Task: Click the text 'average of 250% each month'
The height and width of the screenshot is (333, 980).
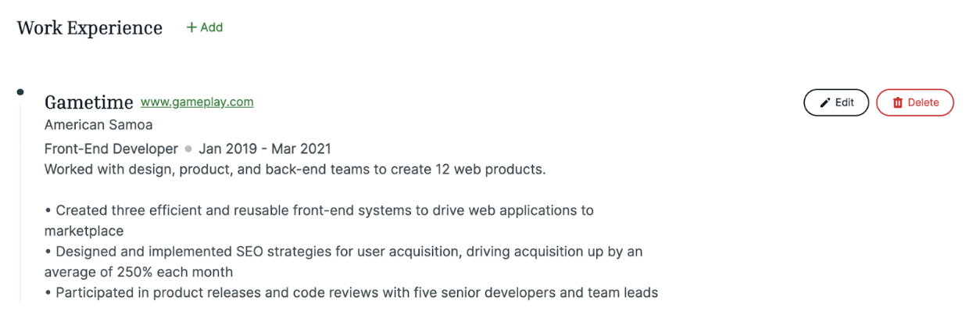Action: click(139, 273)
